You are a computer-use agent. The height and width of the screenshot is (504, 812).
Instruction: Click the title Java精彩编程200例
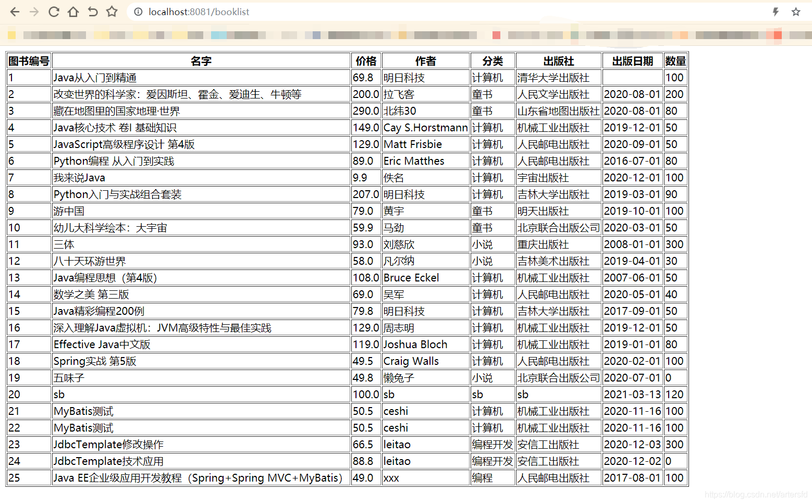[x=99, y=311]
